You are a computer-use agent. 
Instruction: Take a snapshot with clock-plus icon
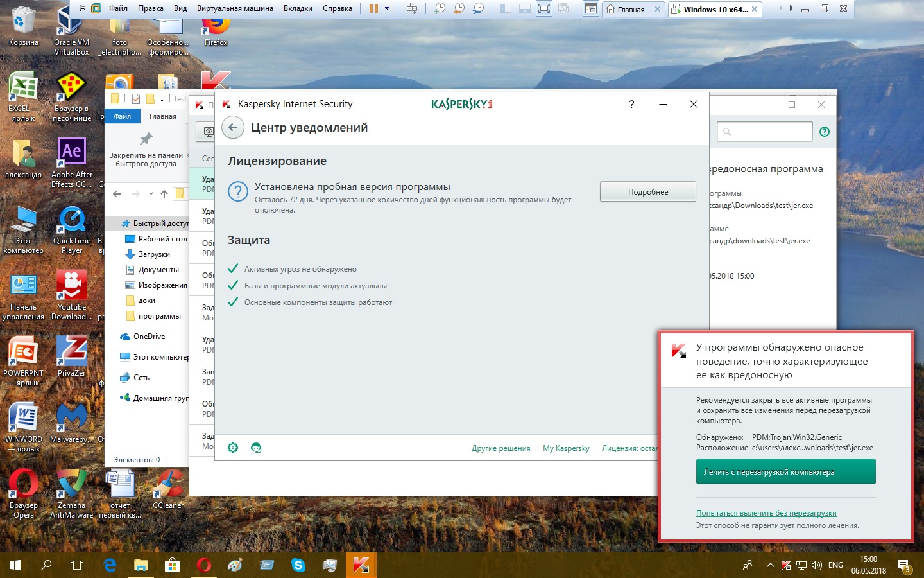coord(440,8)
